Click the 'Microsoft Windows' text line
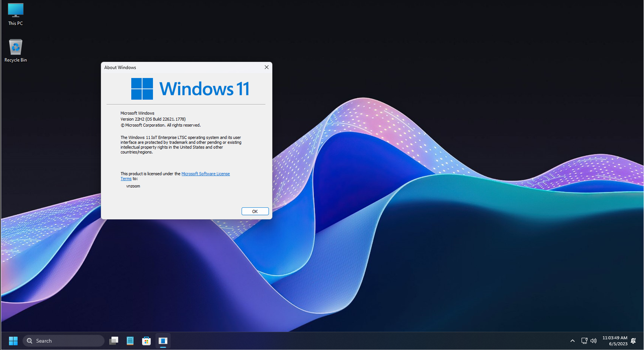 [x=137, y=113]
